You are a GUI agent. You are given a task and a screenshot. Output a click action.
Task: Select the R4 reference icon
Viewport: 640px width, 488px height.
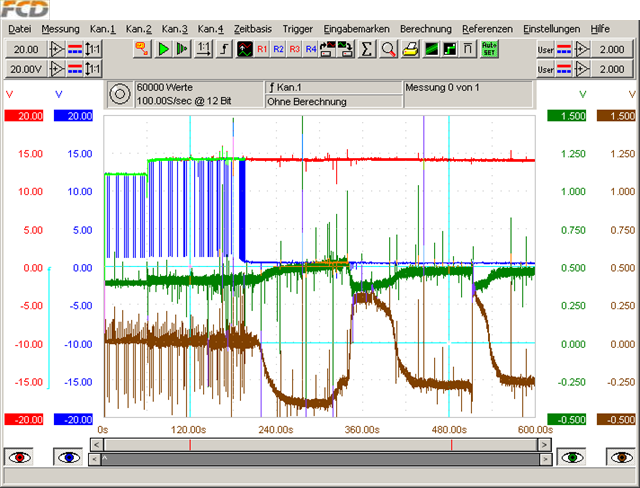(310, 48)
